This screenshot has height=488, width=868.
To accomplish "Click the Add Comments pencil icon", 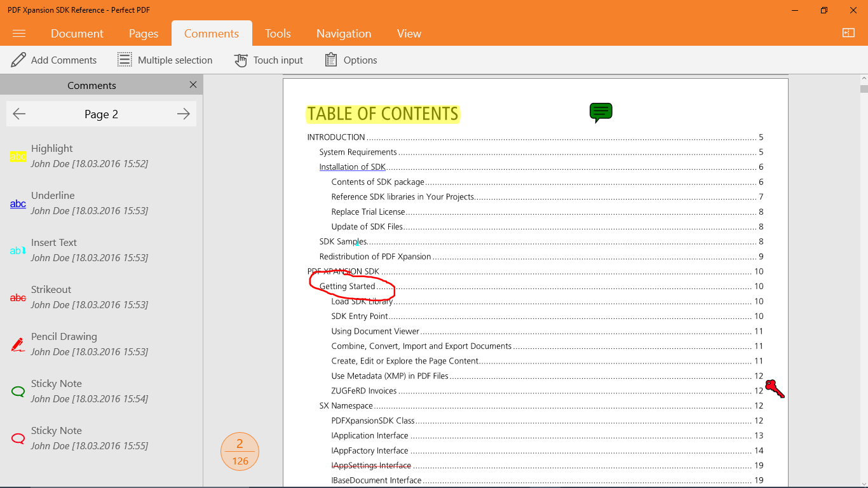I will tap(19, 60).
